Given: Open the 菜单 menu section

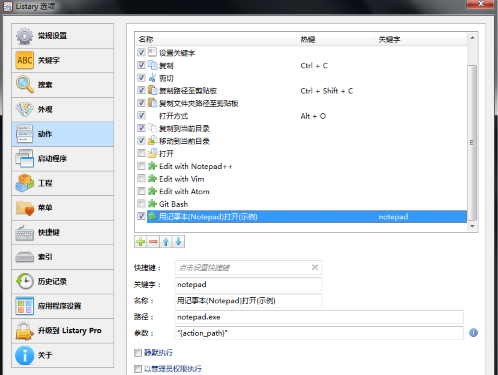Looking at the screenshot, I should tap(63, 208).
